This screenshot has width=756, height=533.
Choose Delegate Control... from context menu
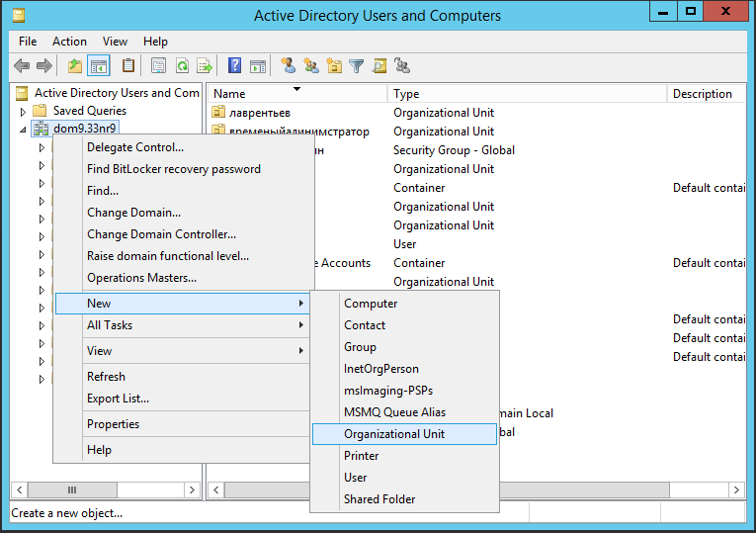click(182, 147)
